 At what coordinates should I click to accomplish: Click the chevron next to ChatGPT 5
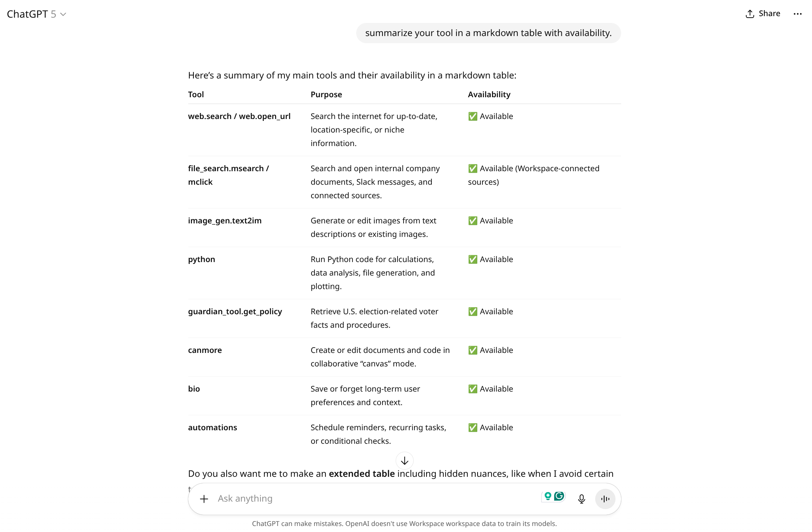coord(63,14)
